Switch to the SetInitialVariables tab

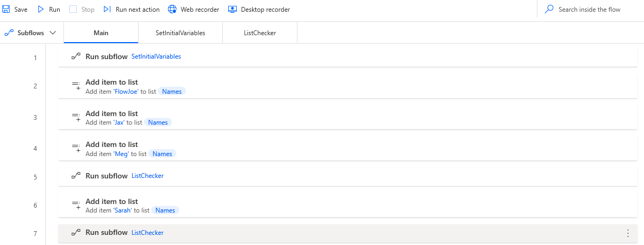point(180,33)
